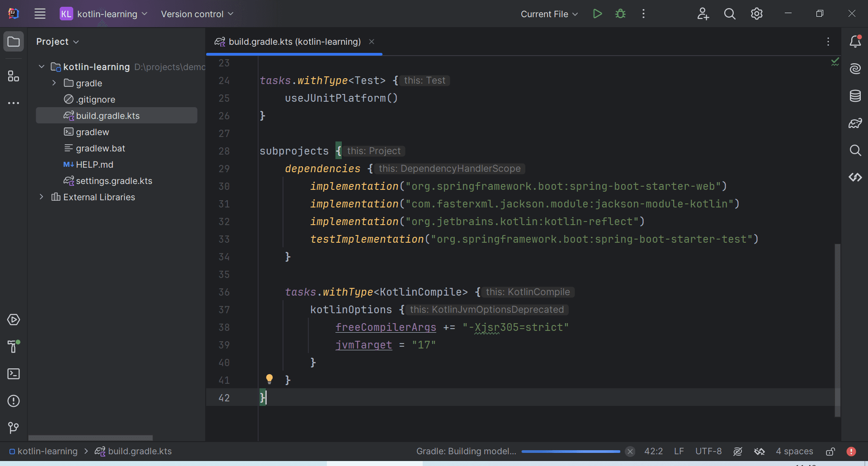Open the Build hammer tool window
This screenshot has height=466, width=868.
click(14, 347)
